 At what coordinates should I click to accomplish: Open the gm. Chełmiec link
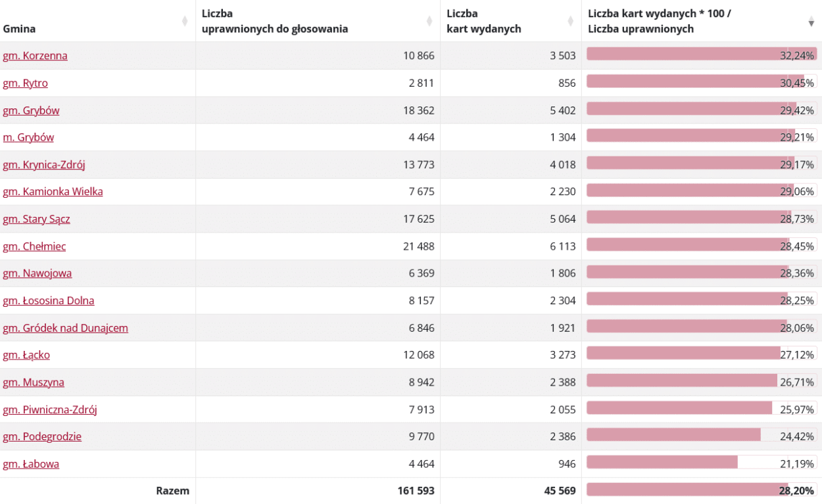click(x=34, y=246)
